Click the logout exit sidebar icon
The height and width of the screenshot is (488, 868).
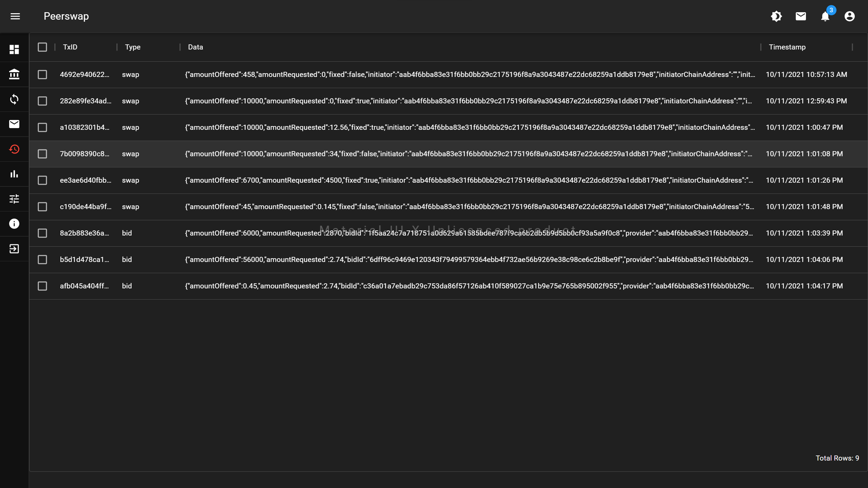(14, 249)
